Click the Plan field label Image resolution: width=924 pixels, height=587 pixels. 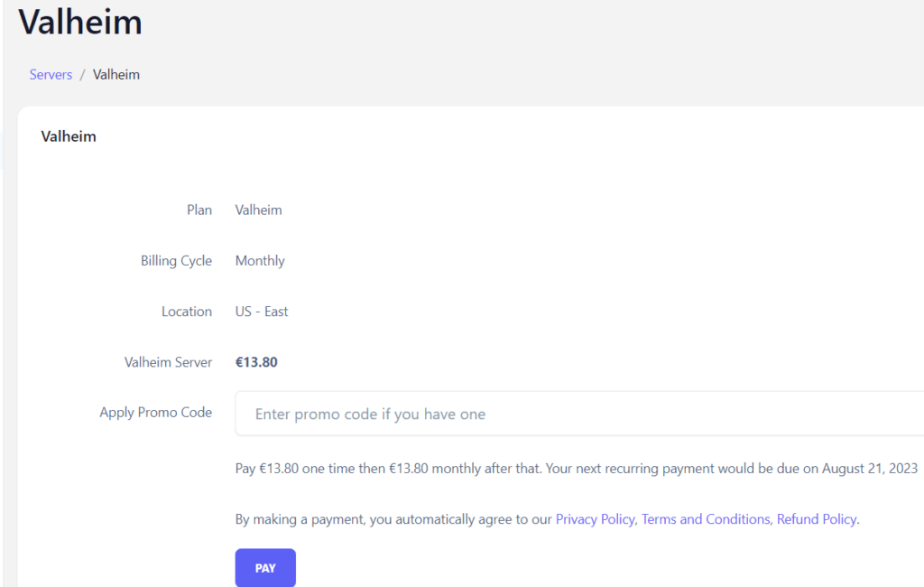199,210
